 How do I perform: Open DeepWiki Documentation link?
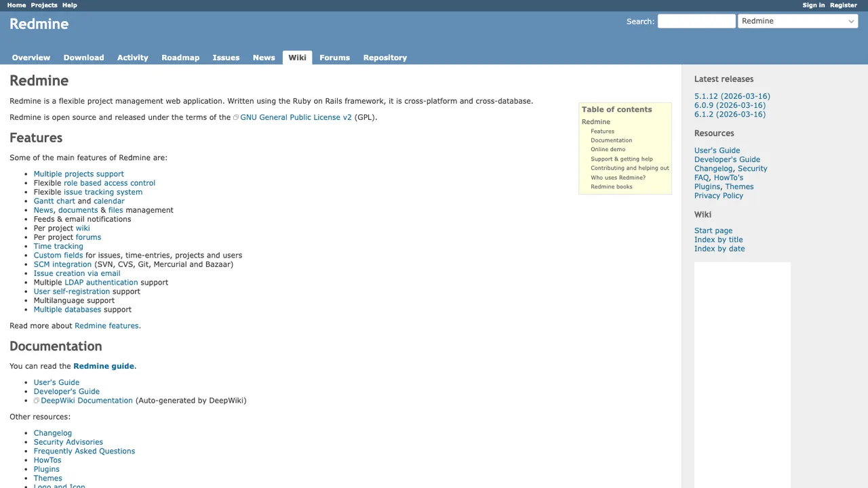tap(87, 401)
